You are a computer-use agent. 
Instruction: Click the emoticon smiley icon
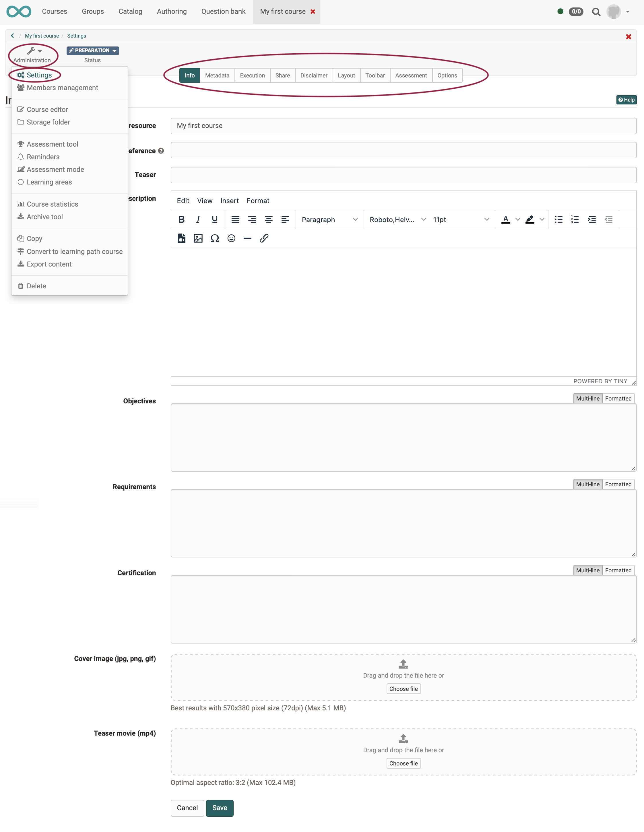click(x=231, y=238)
